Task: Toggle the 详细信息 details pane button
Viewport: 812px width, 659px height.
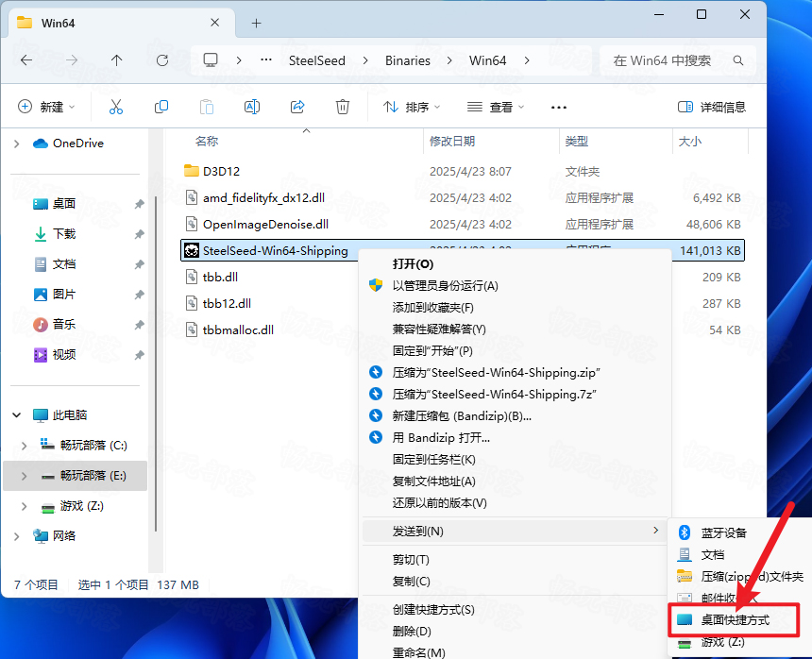Action: click(x=712, y=108)
